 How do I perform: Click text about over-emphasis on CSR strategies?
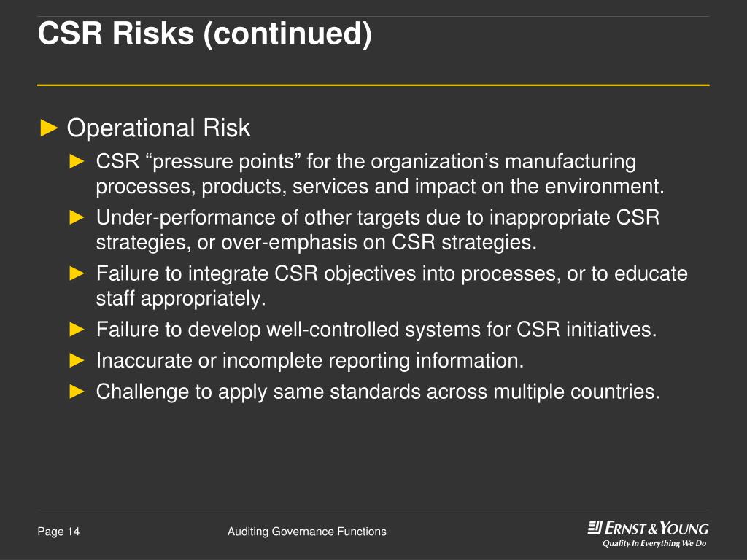tap(378, 230)
